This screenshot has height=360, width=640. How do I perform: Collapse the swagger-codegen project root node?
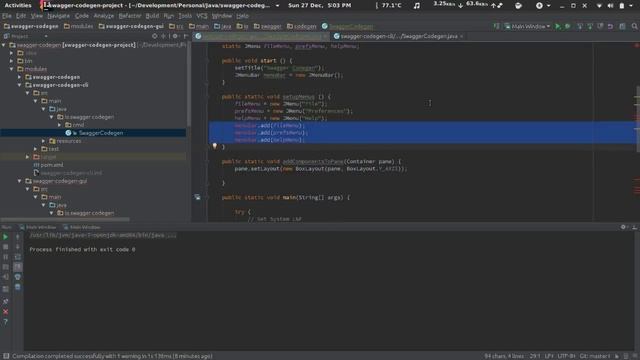click(4, 45)
